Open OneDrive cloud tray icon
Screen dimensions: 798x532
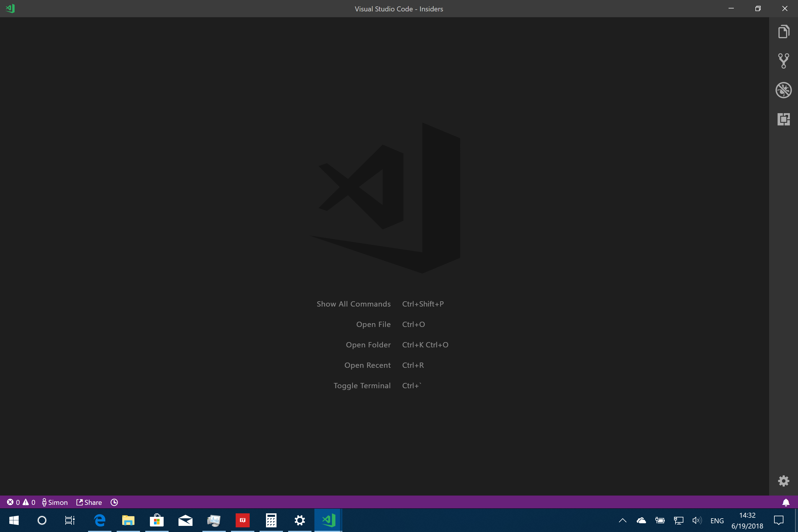click(641, 520)
